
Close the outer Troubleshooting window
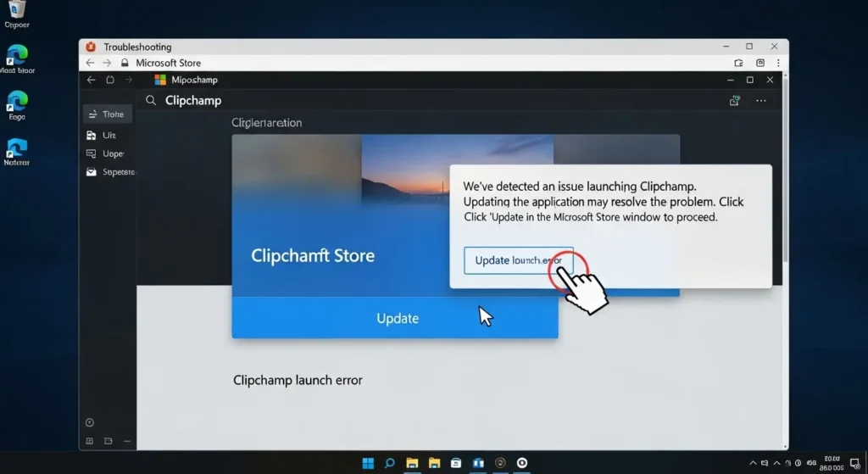tap(775, 46)
